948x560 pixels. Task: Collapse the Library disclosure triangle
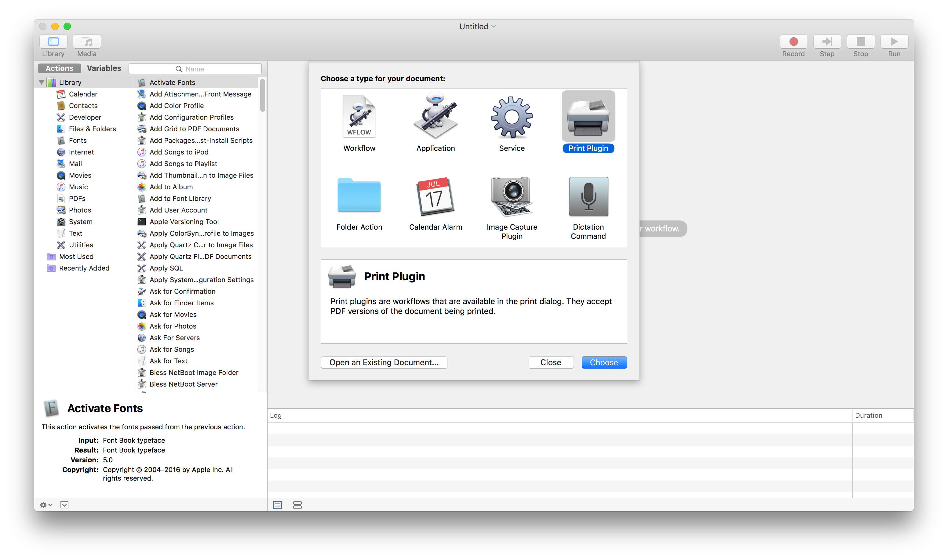coord(42,82)
